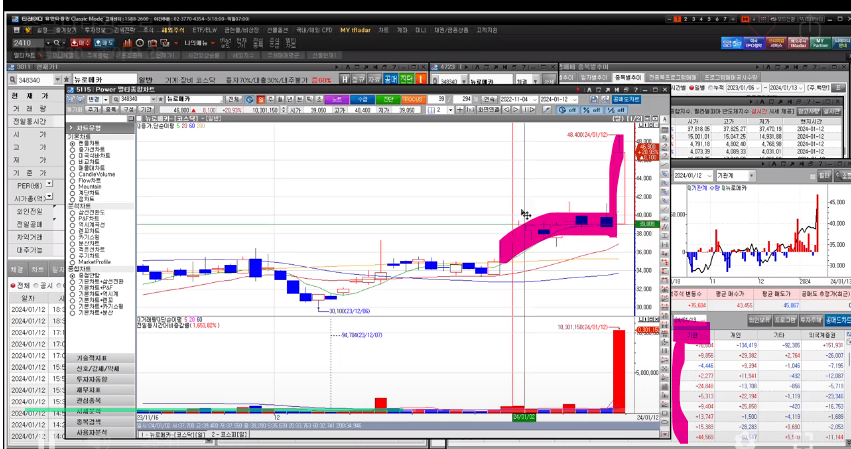The image size is (851, 449).
Task: Click the star favorite icon in window 3011
Action: coord(67,79)
